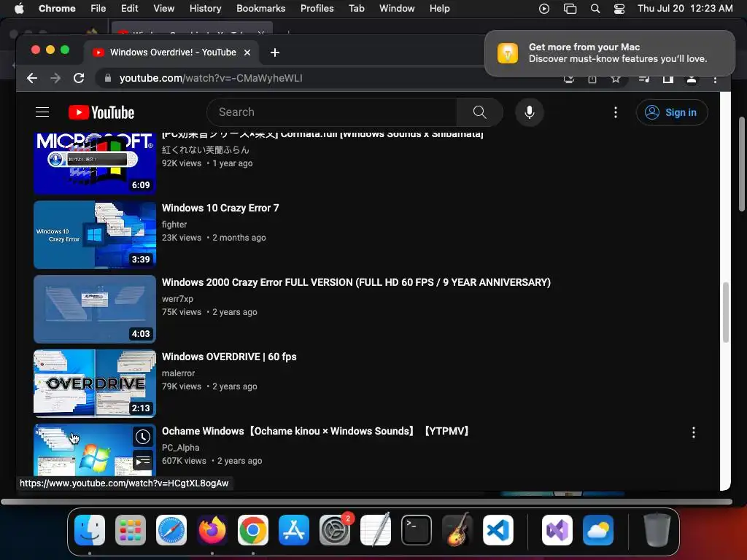This screenshot has width=747, height=560.
Task: Click the channel name fighter
Action: point(174,225)
